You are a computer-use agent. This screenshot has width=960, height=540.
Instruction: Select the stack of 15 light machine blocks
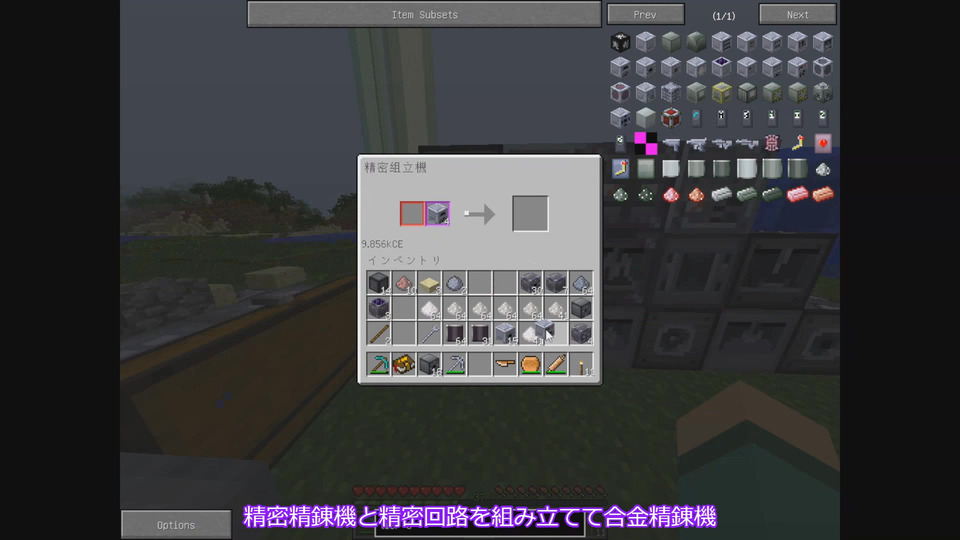505,334
